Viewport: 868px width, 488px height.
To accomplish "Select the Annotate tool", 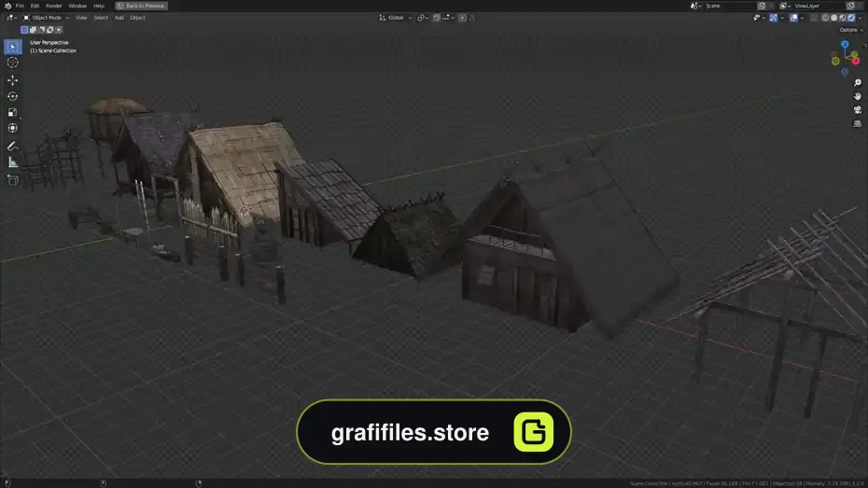I will click(13, 146).
